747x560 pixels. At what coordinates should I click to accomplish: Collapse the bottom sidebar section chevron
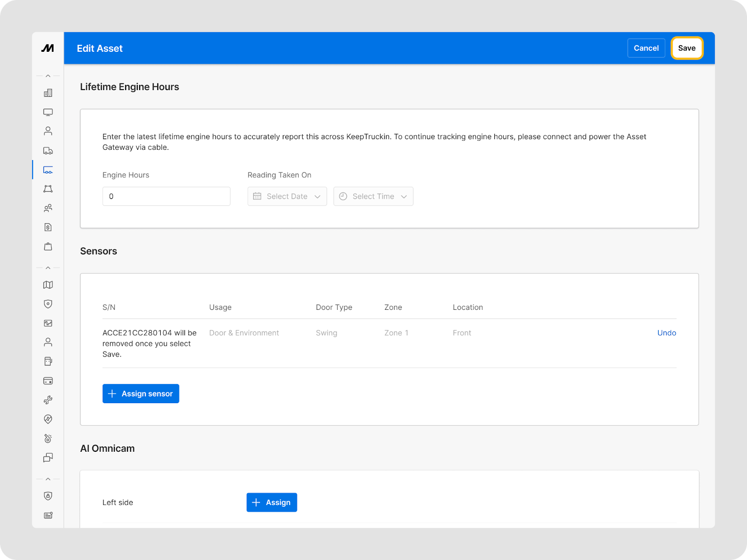click(x=48, y=479)
